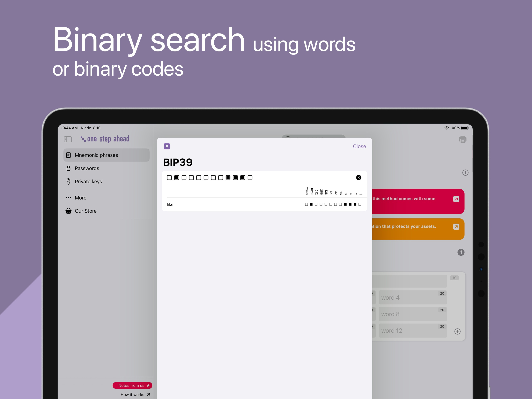Click the Wi-Fi status icon

tap(446, 128)
